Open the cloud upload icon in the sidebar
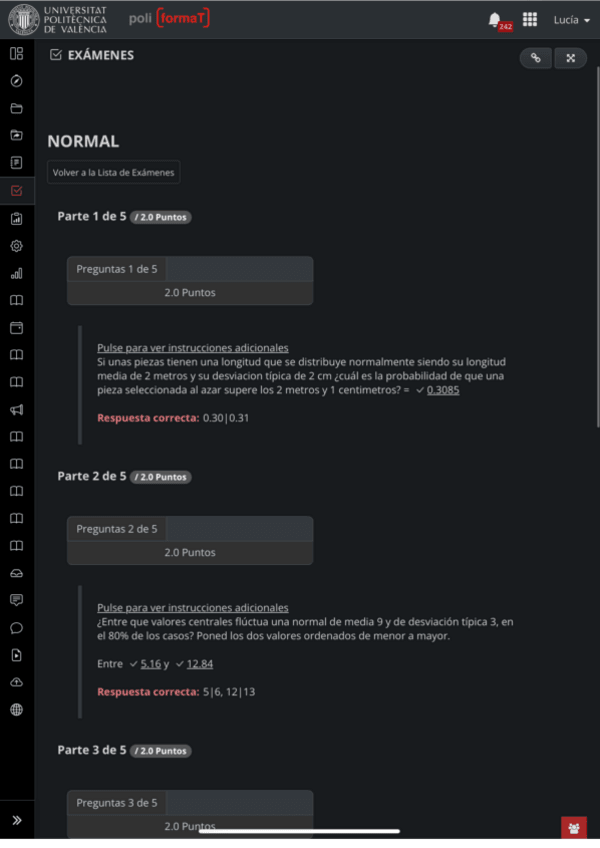 tap(16, 682)
